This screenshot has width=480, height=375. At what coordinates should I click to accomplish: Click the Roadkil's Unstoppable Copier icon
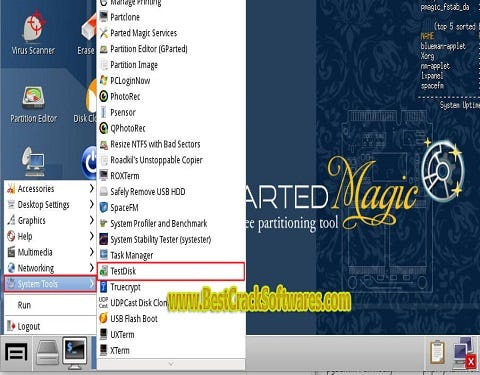(x=104, y=160)
